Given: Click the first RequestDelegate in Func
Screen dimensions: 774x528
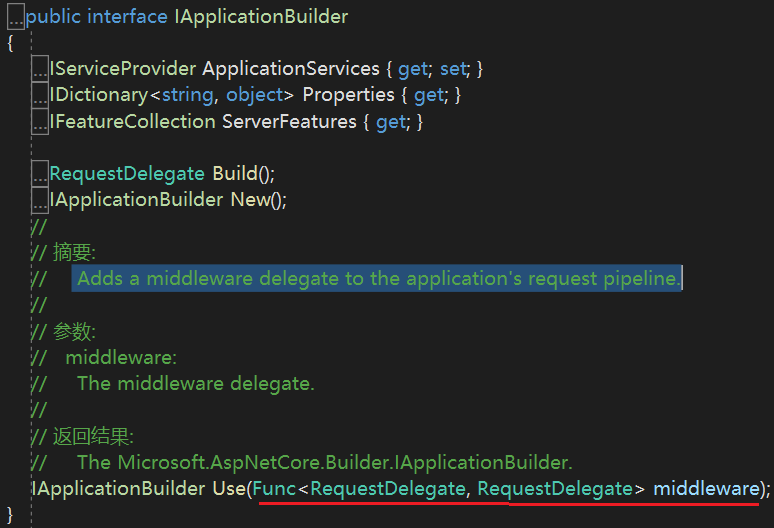Looking at the screenshot, I should coord(387,489).
